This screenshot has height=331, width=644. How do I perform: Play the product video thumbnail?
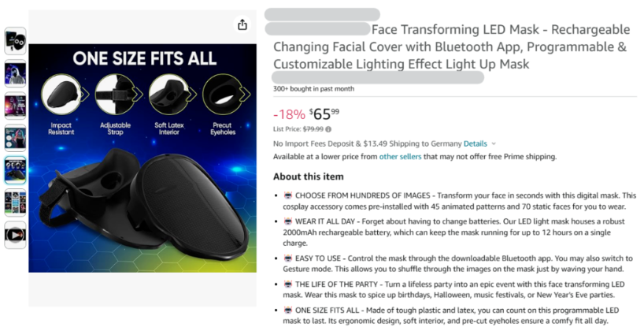(15, 234)
